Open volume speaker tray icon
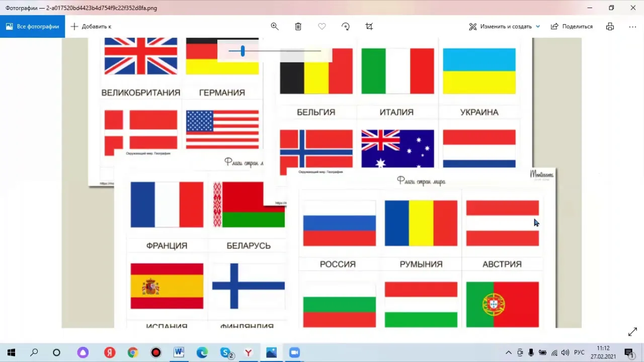644x362 pixels. click(566, 353)
